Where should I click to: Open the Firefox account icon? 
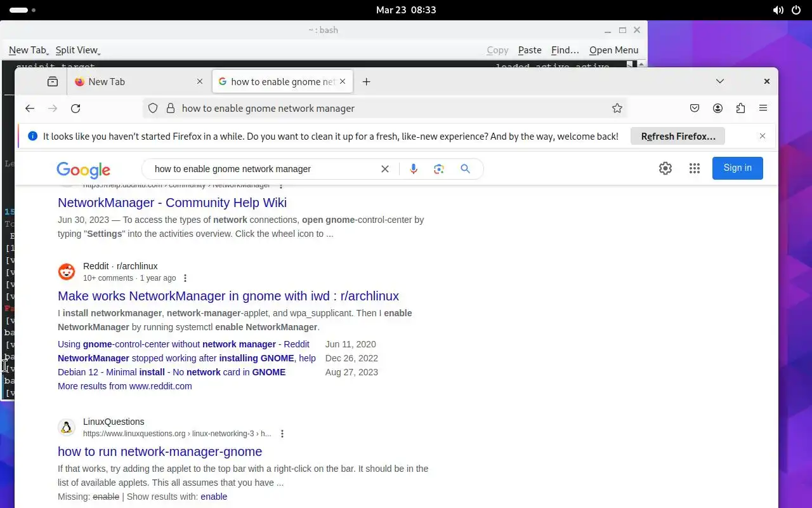coord(717,109)
